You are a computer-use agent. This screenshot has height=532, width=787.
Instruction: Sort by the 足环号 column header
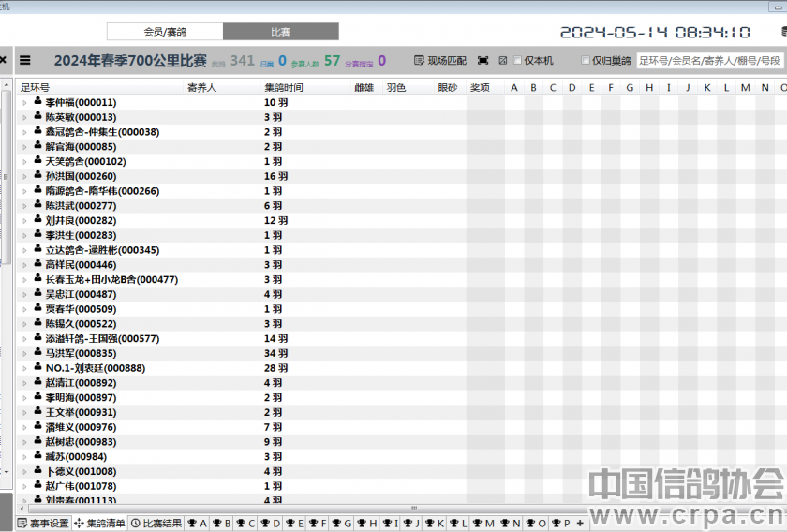pos(100,87)
